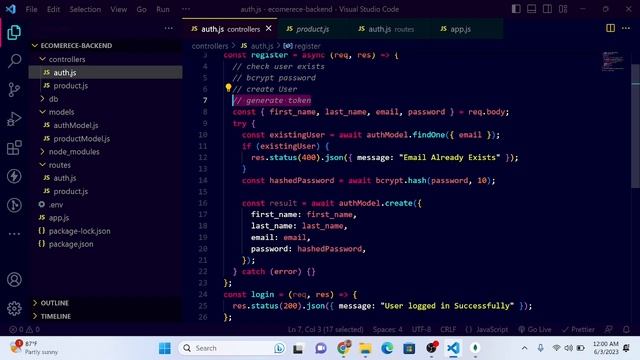The height and width of the screenshot is (360, 640).
Task: Show additional activity bar views ellipsis
Action: coord(14,234)
